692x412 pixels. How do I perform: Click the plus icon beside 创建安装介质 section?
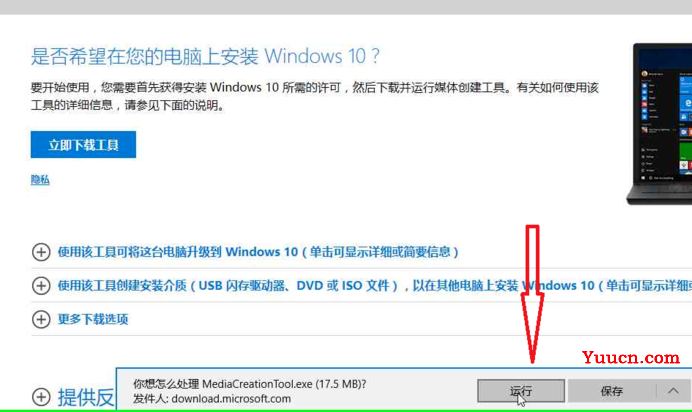pyautogui.click(x=41, y=285)
